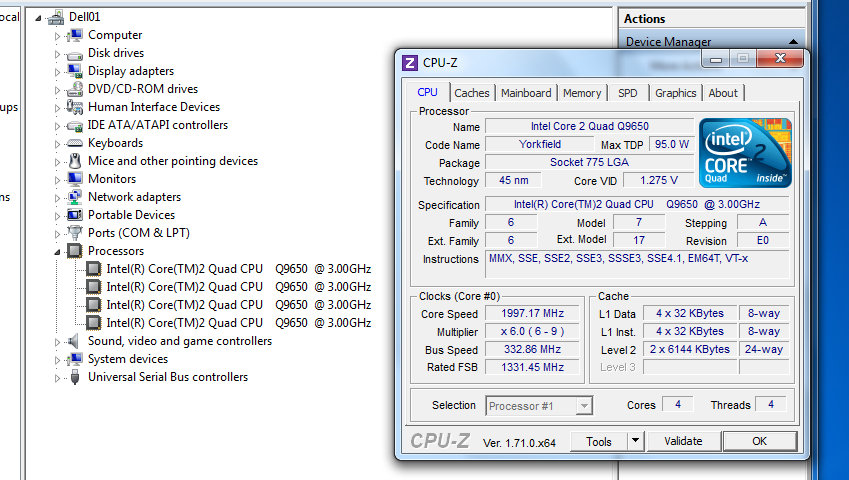849x480 pixels.
Task: Click the Human Interface Devices icon
Action: (74, 107)
